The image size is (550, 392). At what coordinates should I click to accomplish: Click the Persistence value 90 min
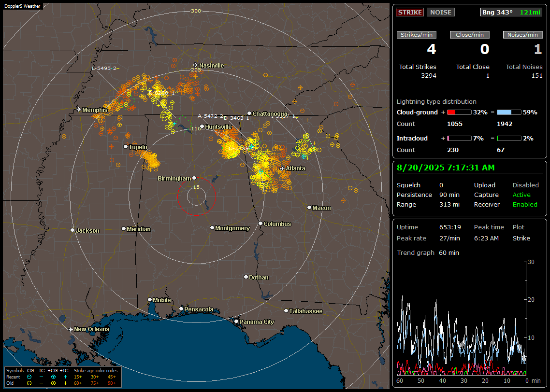click(x=449, y=195)
